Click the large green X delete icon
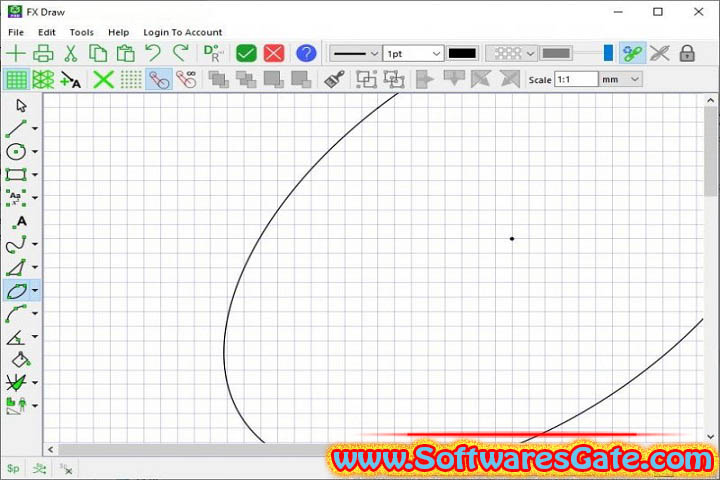 coord(103,79)
